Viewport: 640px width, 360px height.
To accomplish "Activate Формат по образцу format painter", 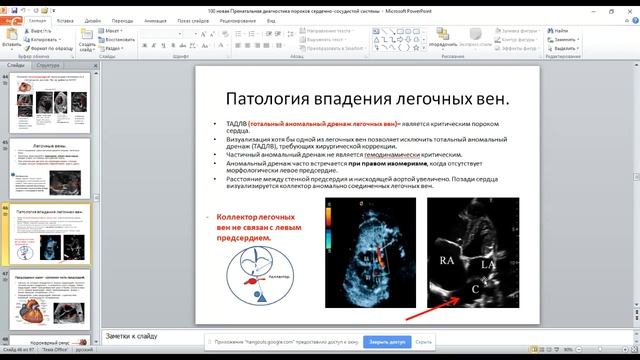I will (x=48, y=48).
